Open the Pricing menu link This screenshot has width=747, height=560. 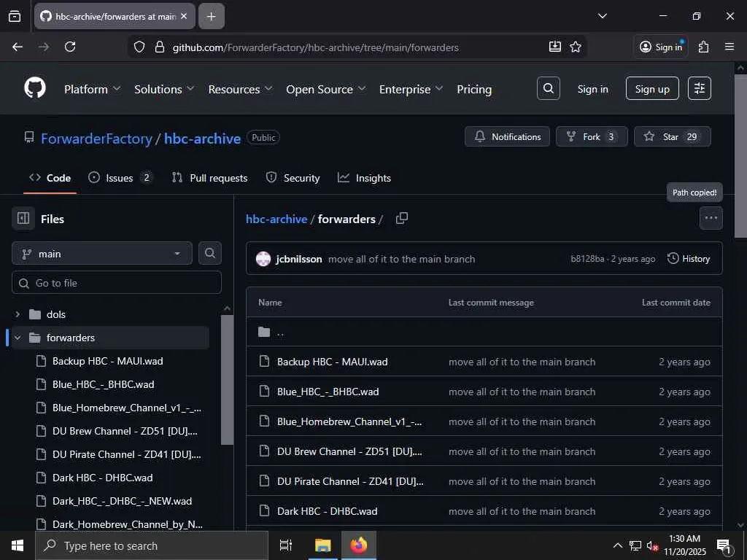474,89
